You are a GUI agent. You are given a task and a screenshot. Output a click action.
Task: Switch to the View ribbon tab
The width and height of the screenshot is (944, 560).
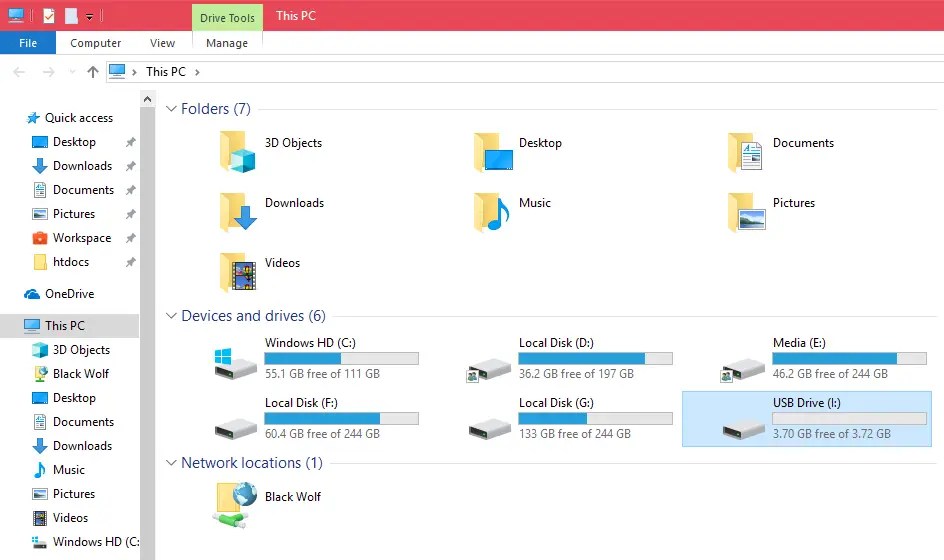tap(162, 43)
